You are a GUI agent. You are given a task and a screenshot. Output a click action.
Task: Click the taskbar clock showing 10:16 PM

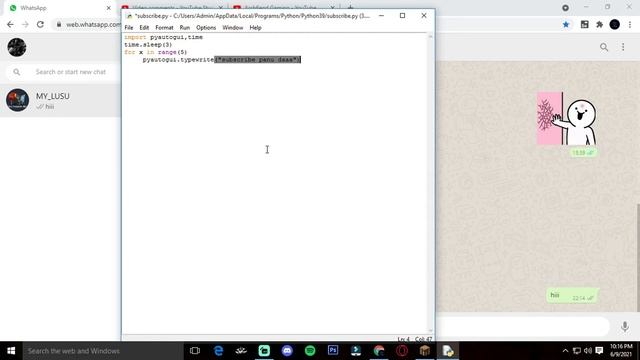point(621,351)
